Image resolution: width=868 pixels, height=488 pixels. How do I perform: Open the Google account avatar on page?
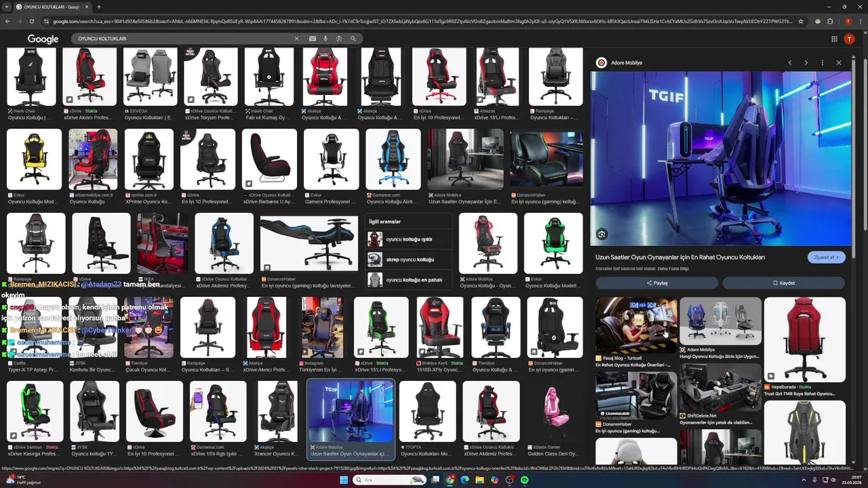pos(849,39)
